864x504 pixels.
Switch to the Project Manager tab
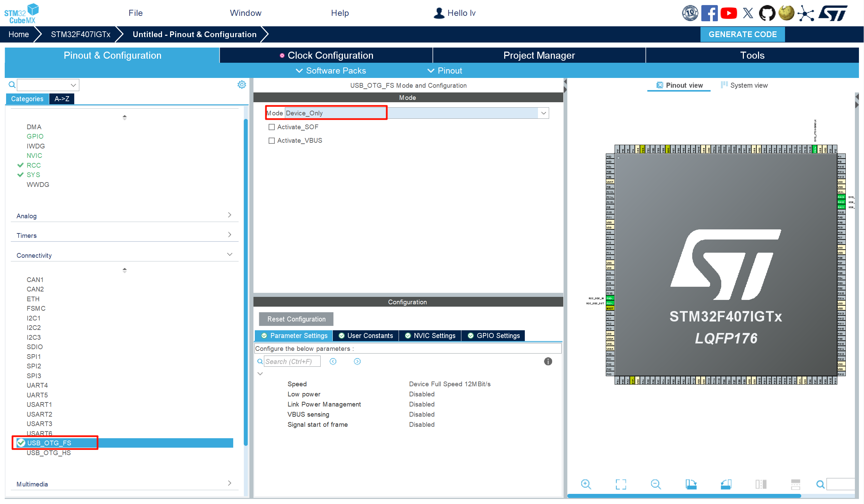point(539,55)
